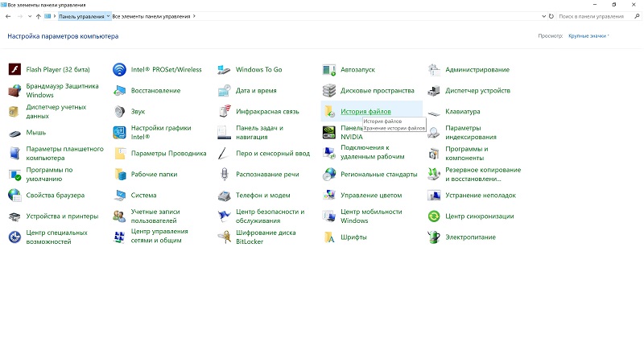This screenshot has width=644, height=342.
Task: Open the Настройки графики Intel icon
Action: pos(119,132)
